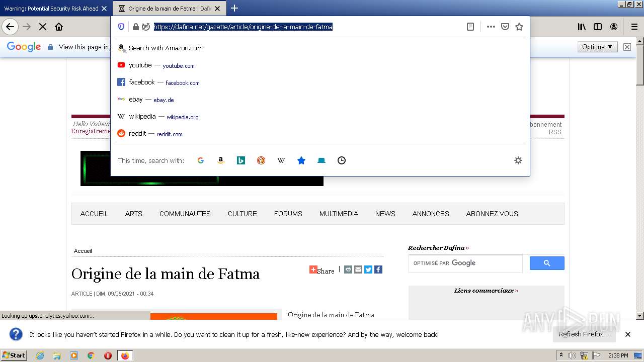The width and height of the screenshot is (644, 362).
Task: Click the Accueil breadcrumb link
Action: click(x=83, y=251)
